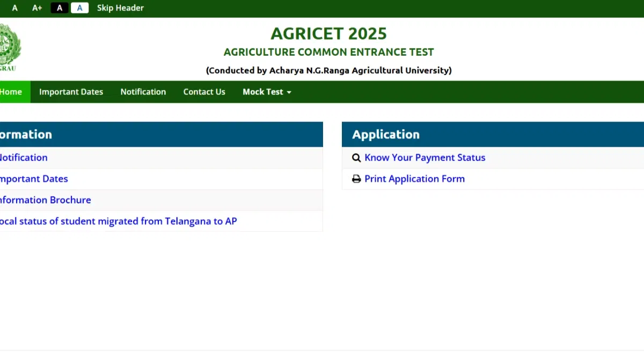The height and width of the screenshot is (358, 644).
Task: Switch to white 'A' theme swatch
Action: [x=79, y=8]
